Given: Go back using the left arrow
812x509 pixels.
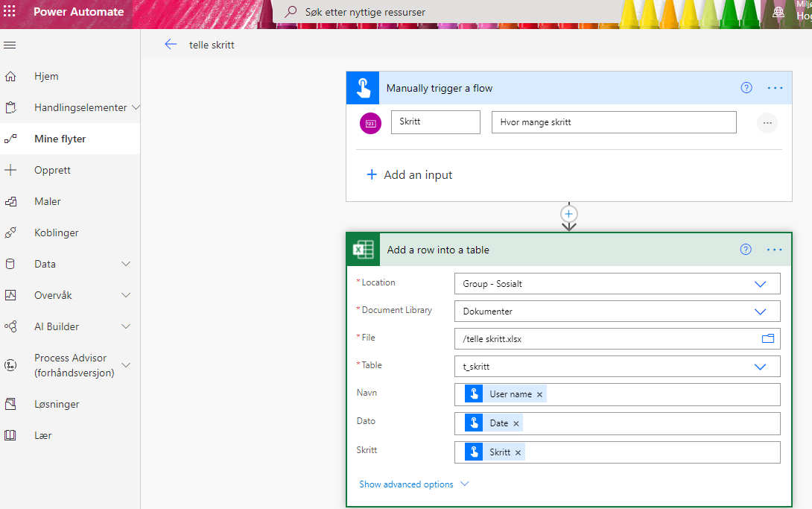Looking at the screenshot, I should coord(171,45).
